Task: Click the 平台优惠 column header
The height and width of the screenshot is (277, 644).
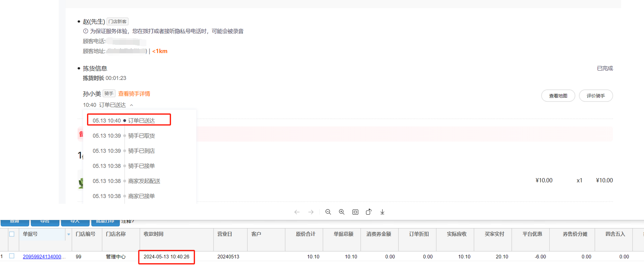Action: tap(532, 234)
